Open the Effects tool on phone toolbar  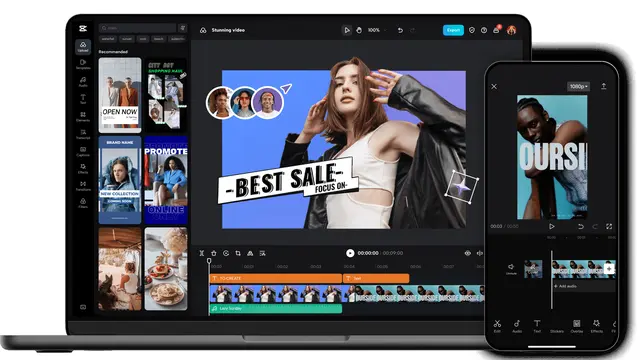click(x=596, y=326)
